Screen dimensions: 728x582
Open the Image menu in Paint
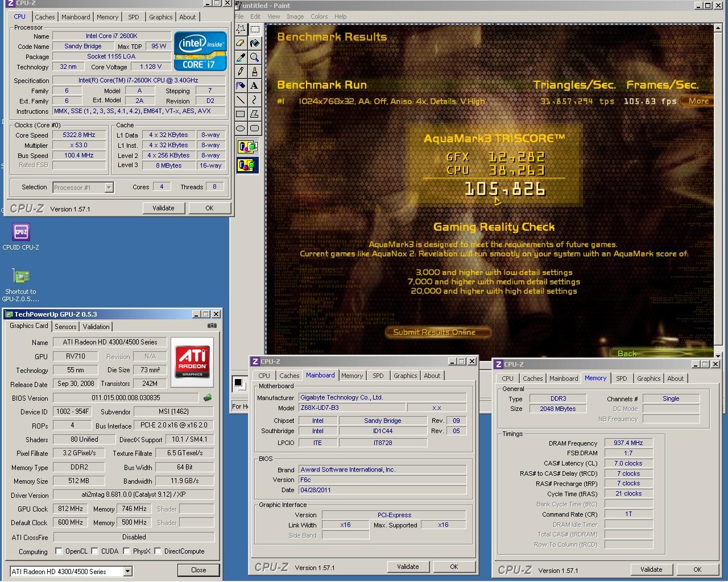point(295,16)
